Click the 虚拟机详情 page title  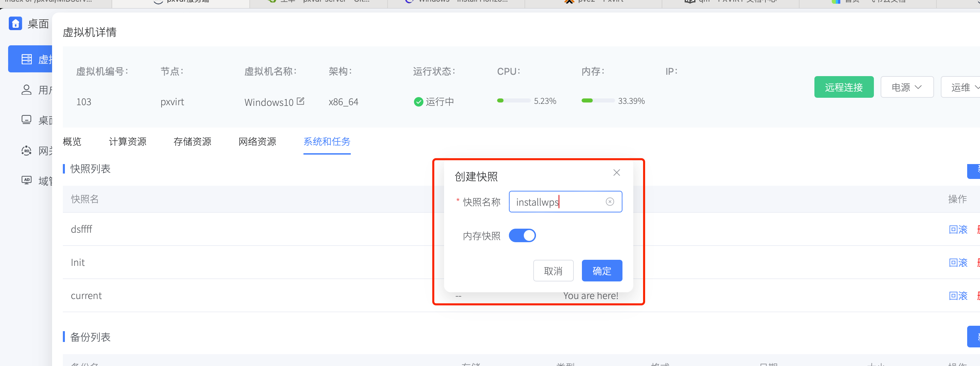tap(90, 32)
